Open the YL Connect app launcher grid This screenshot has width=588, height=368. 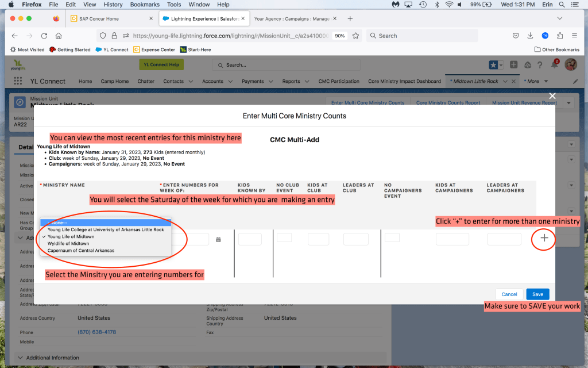[18, 81]
